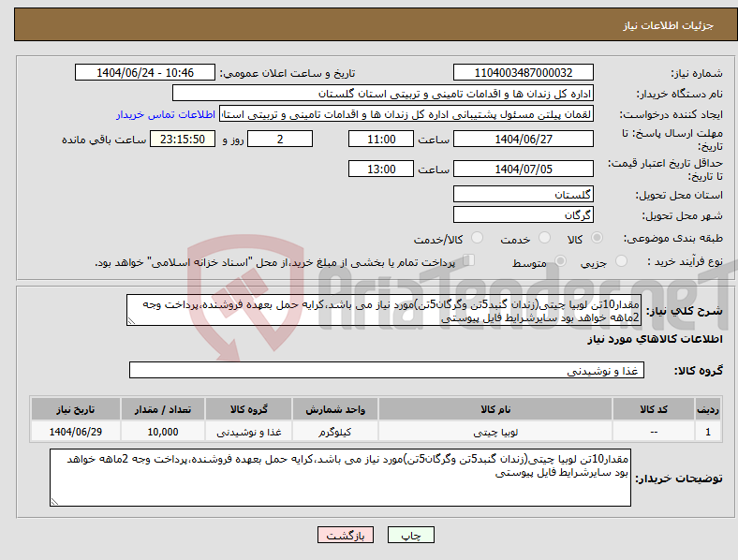Click the شماره نیاز number field

(x=523, y=72)
